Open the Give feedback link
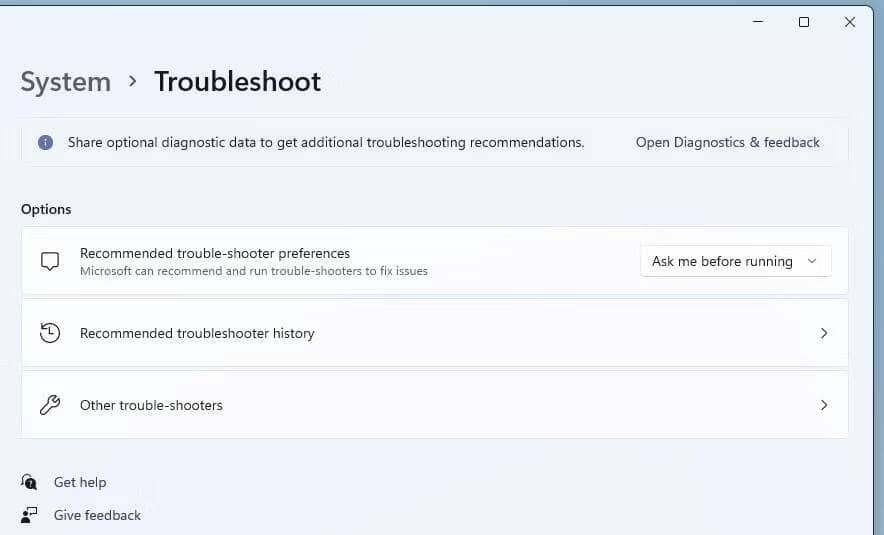The image size is (884, 535). click(97, 515)
